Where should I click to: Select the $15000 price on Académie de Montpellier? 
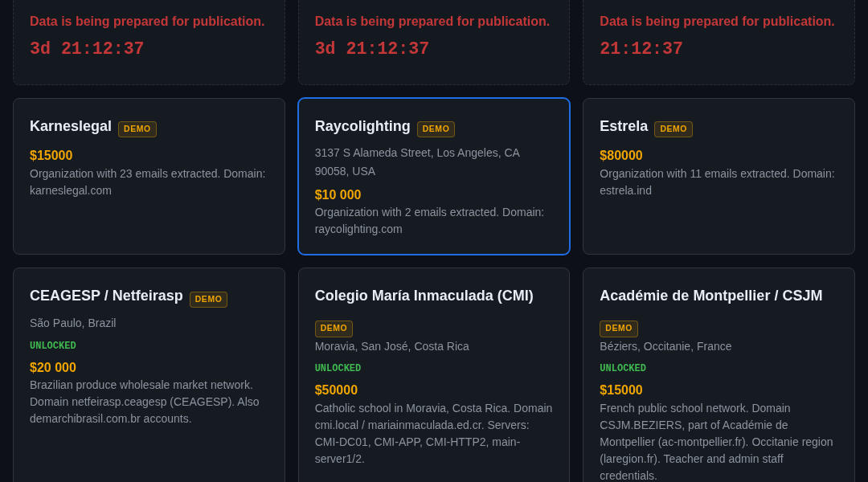click(x=621, y=390)
